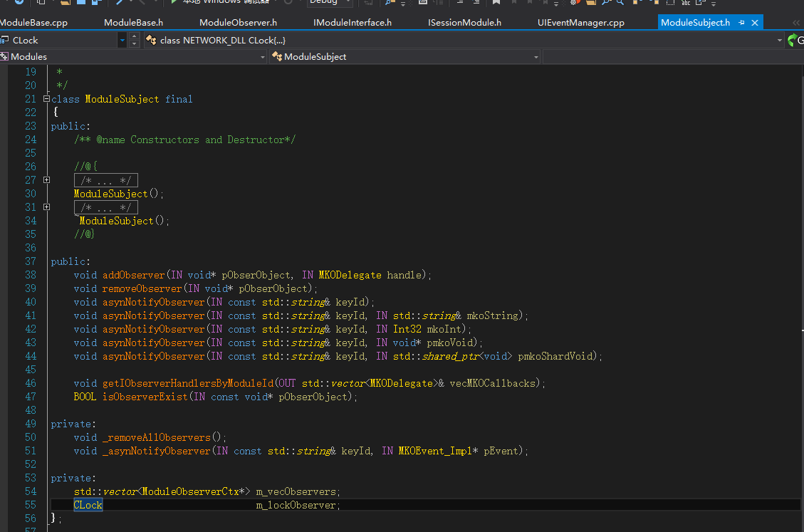
Task: Click the _removeAllObservers method name
Action: point(157,437)
